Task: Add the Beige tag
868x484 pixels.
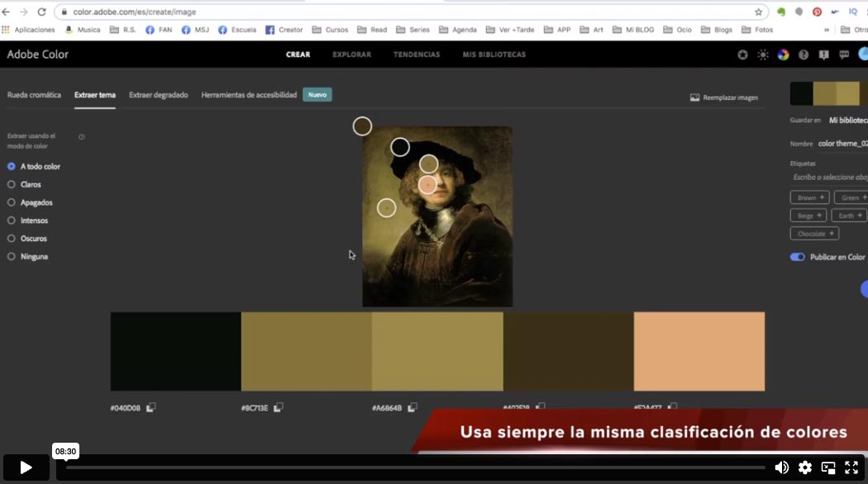Action: (808, 216)
